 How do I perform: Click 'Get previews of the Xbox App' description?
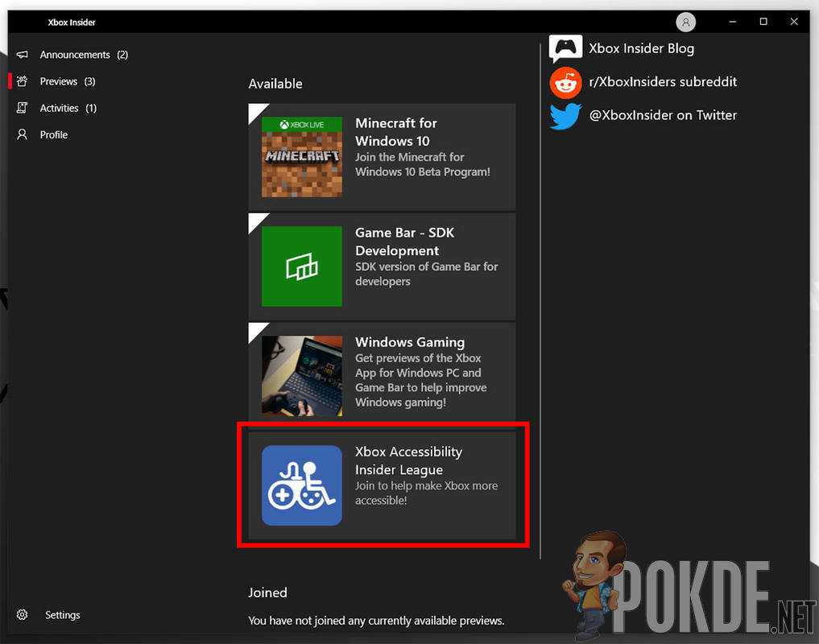pyautogui.click(x=421, y=380)
